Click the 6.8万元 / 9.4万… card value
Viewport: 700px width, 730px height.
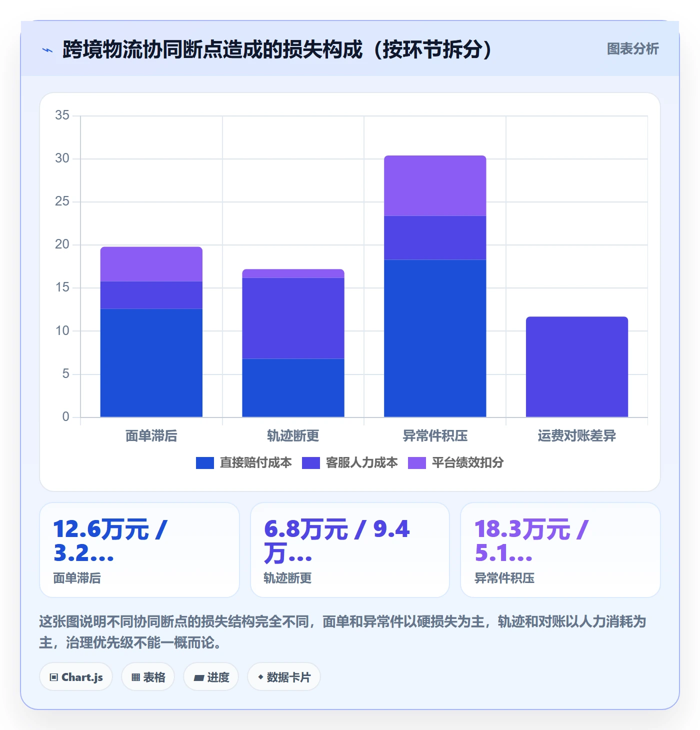coord(336,541)
